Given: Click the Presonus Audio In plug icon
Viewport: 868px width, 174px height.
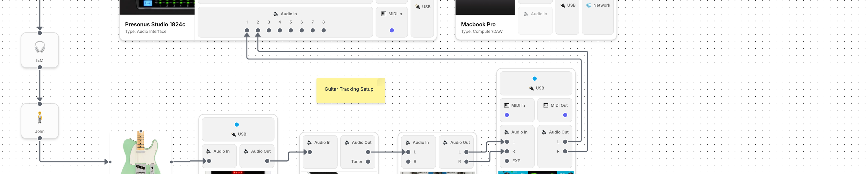Looking at the screenshot, I should coord(276,14).
